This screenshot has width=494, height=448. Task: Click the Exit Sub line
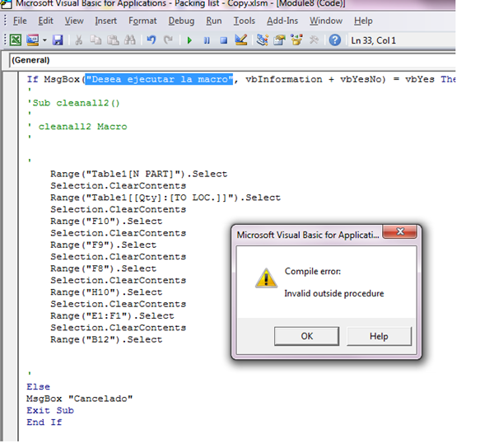point(50,410)
